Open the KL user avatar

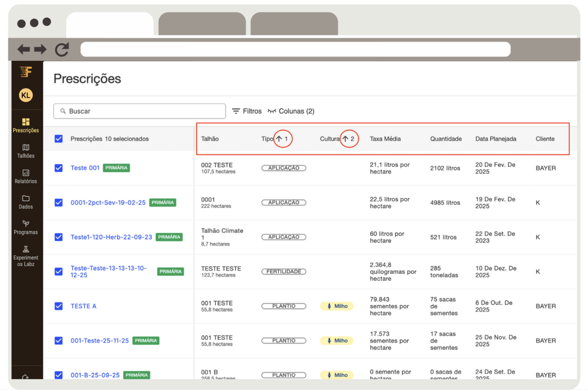tap(26, 95)
